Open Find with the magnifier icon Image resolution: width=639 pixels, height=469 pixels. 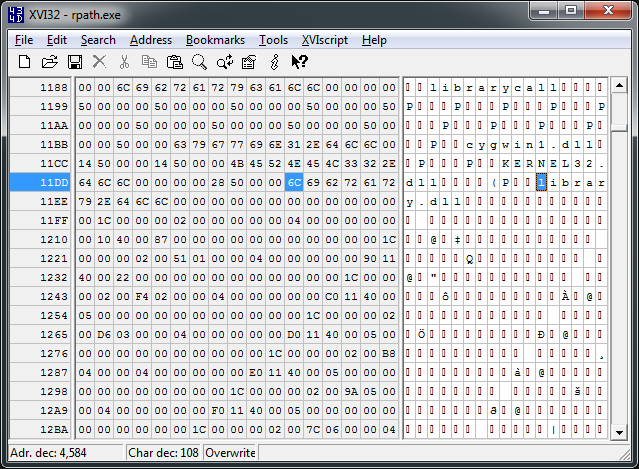pos(199,62)
